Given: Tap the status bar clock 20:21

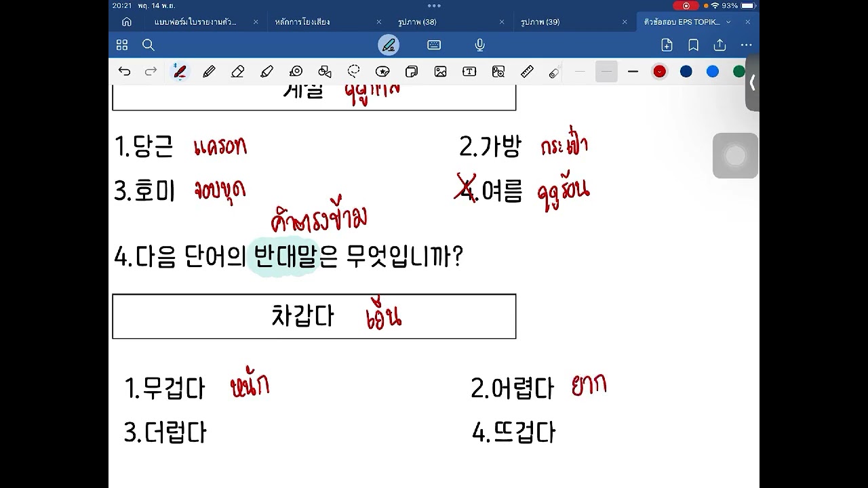Looking at the screenshot, I should pyautogui.click(x=122, y=5).
